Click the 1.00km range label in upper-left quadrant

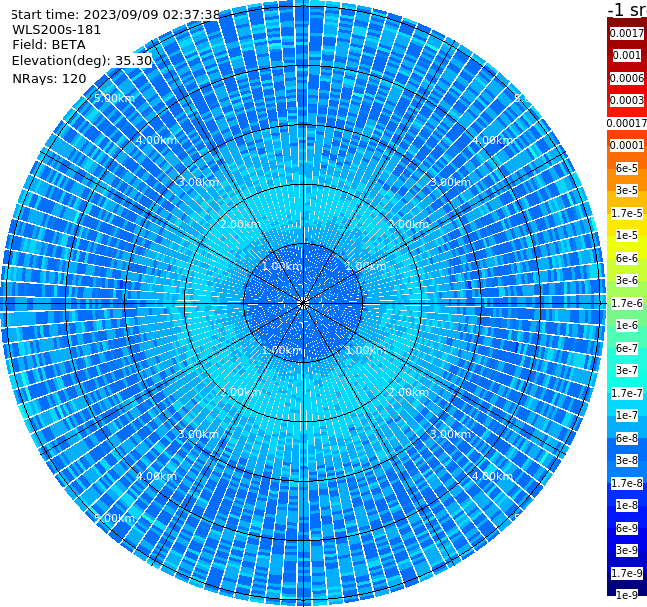(x=282, y=266)
